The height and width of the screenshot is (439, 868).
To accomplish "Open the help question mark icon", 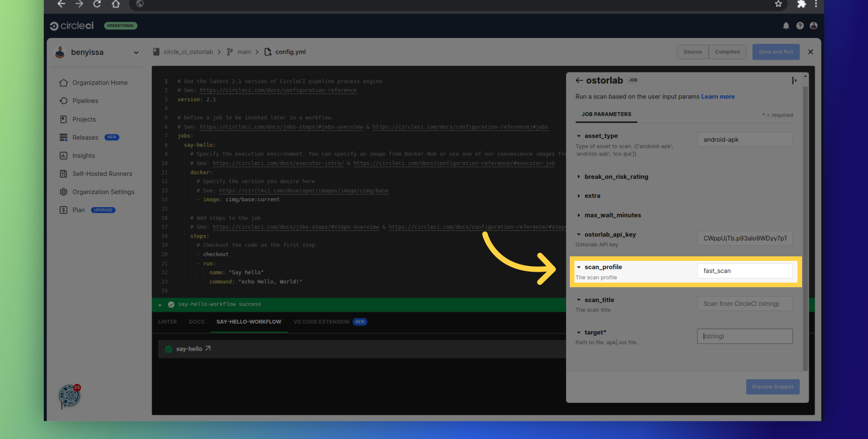I will coord(800,26).
